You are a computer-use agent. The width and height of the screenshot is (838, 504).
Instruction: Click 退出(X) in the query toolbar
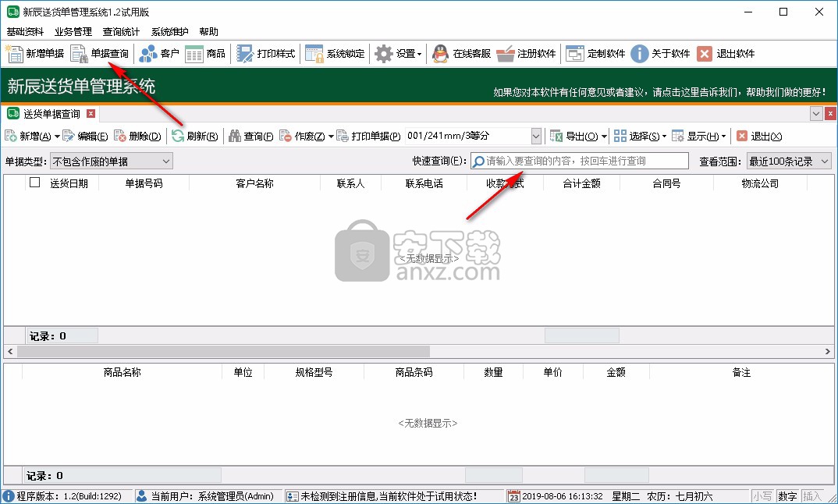click(759, 137)
